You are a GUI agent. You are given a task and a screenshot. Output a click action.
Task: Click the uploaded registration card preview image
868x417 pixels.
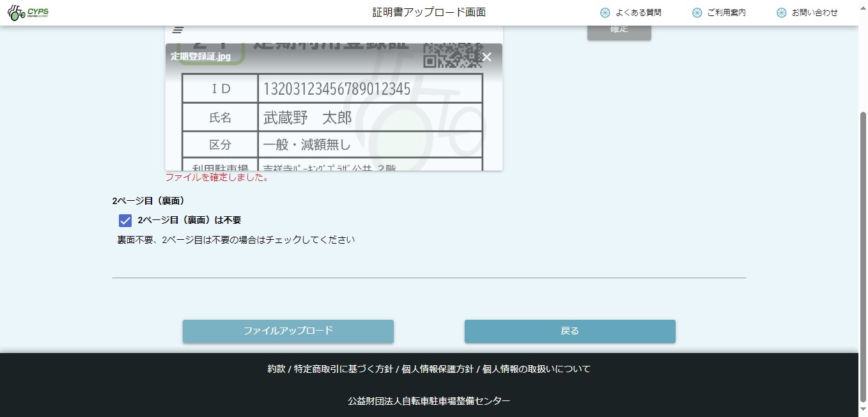click(x=334, y=122)
